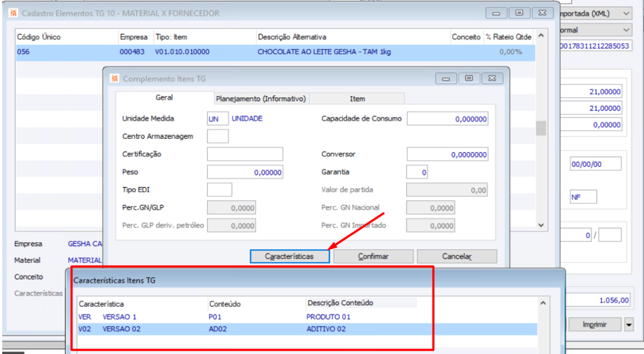Open the Planejamento (Informativo) tab
Screen dimensions: 644x354
pyautogui.click(x=261, y=99)
